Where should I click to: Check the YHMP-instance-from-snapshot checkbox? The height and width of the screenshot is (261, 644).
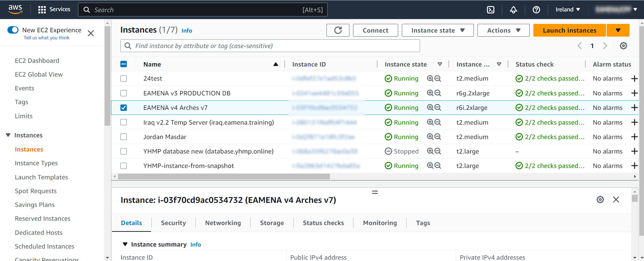click(x=124, y=166)
